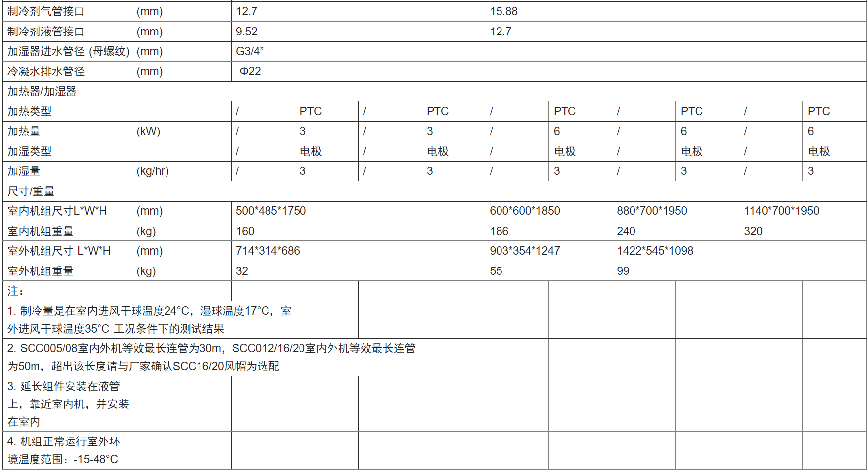Click the 加热类型 row label
This screenshot has height=471, width=868.
(x=30, y=111)
